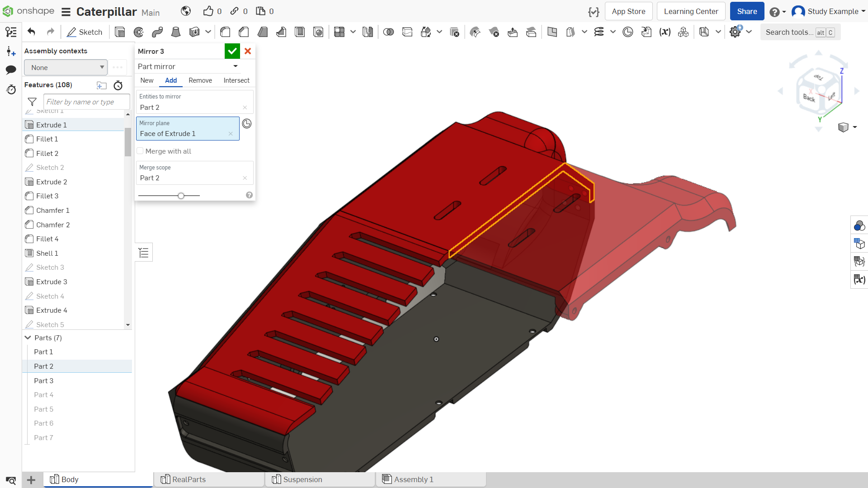This screenshot has height=488, width=868.
Task: Open the Help menu dropdown
Action: [x=778, y=12]
